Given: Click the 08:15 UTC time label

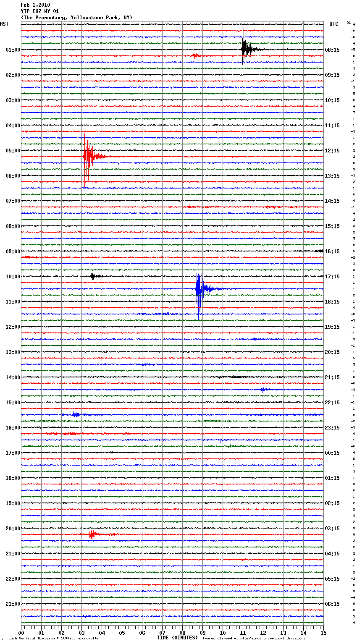Looking at the screenshot, I should (x=332, y=50).
